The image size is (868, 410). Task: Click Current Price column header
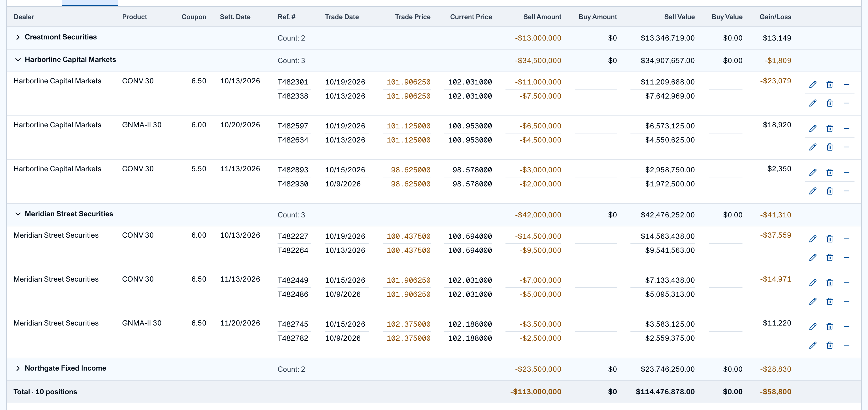click(471, 17)
